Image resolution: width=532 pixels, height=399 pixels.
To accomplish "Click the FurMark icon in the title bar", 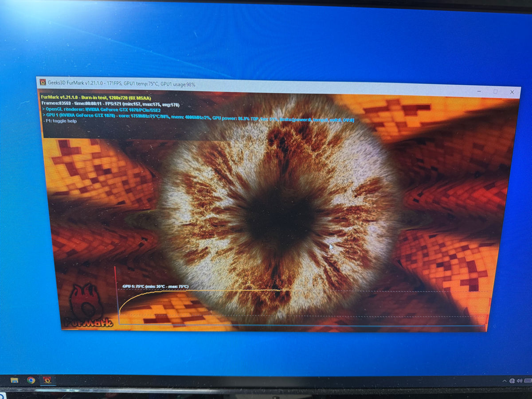I will tap(43, 82).
